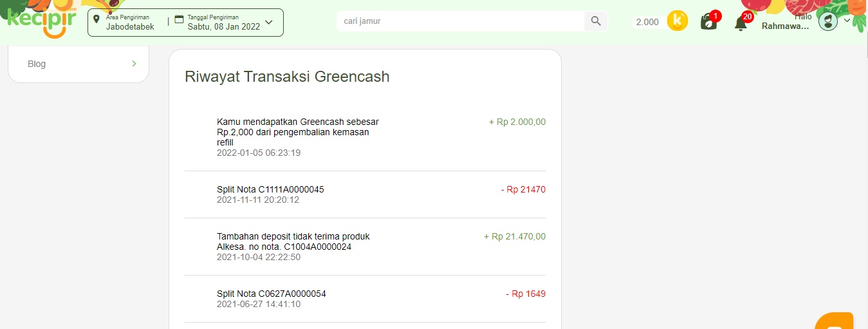Click the 2.000 Greencash balance
This screenshot has width=868, height=329.
coord(647,22)
